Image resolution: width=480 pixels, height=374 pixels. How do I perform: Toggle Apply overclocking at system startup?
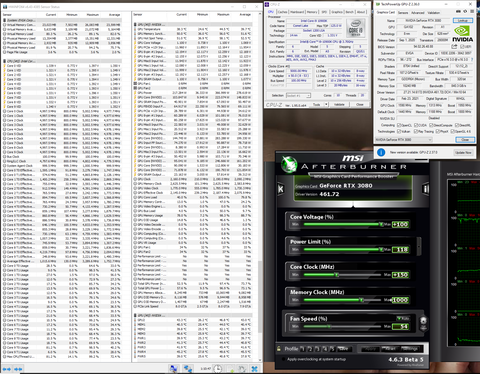(x=284, y=359)
